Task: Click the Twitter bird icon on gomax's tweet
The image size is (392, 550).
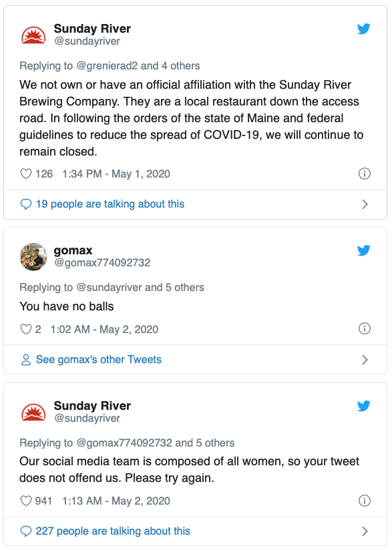Action: coord(364,250)
